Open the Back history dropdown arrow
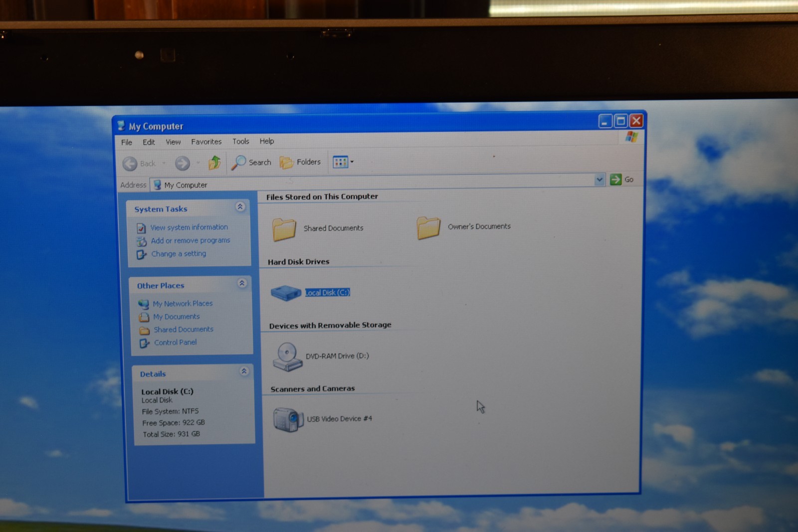Viewport: 798px width, 532px height. pyautogui.click(x=164, y=163)
